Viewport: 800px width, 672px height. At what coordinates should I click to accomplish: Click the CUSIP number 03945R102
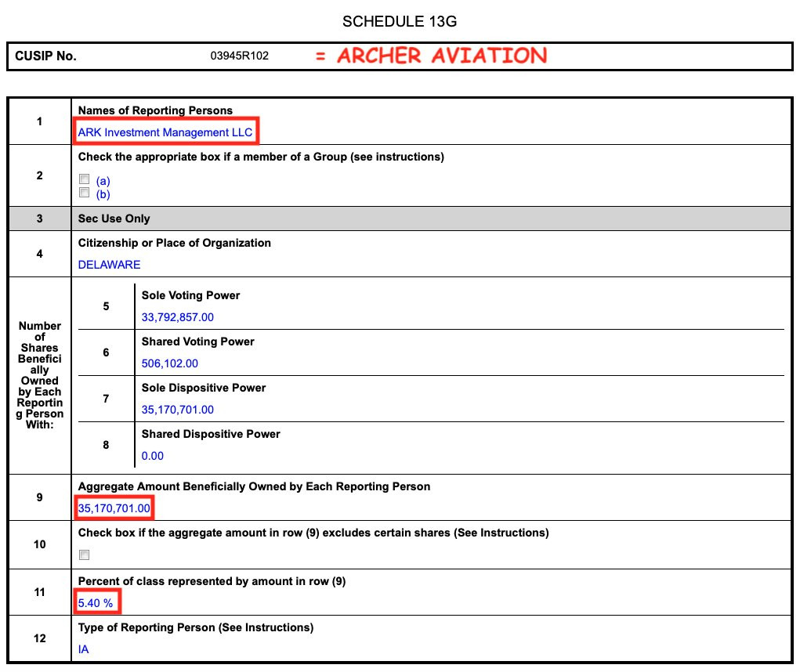pos(239,56)
